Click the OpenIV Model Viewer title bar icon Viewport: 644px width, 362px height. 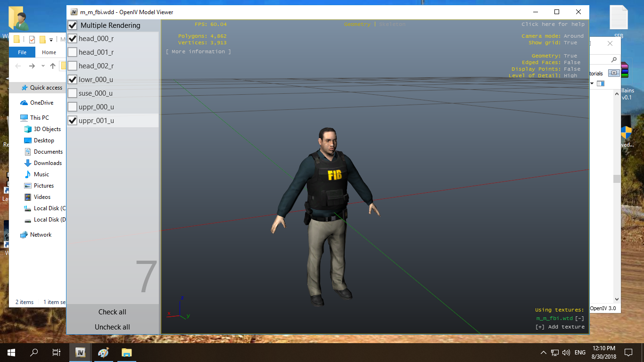[x=74, y=12]
